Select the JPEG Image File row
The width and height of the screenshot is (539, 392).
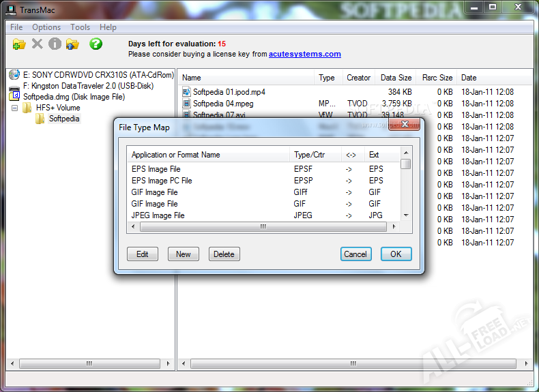(x=158, y=215)
